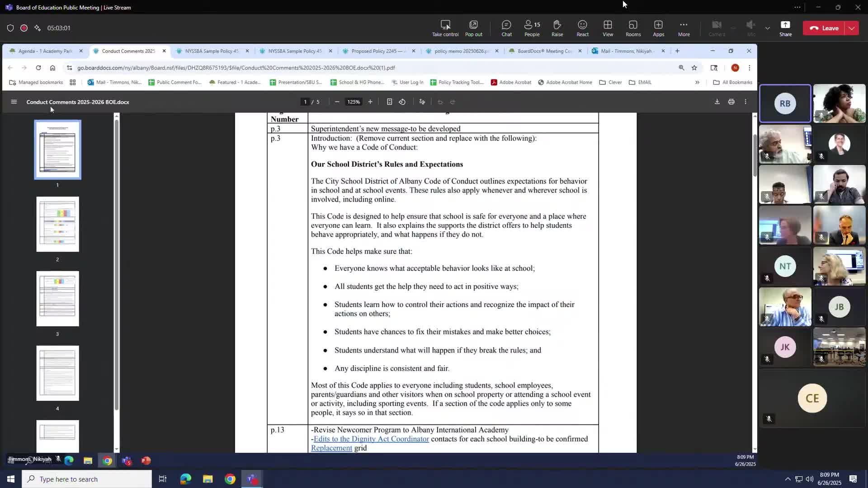Open the React emoji options
This screenshot has height=488, width=868.
(x=582, y=28)
